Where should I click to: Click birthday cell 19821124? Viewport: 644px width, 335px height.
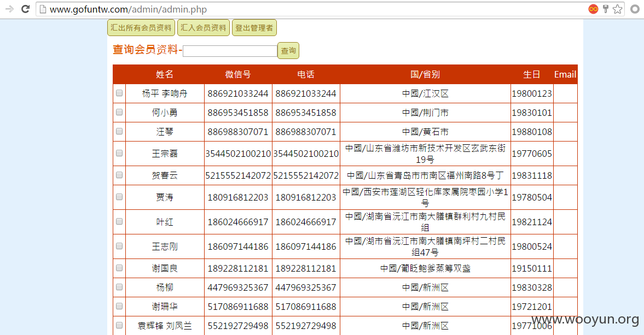pyautogui.click(x=532, y=222)
